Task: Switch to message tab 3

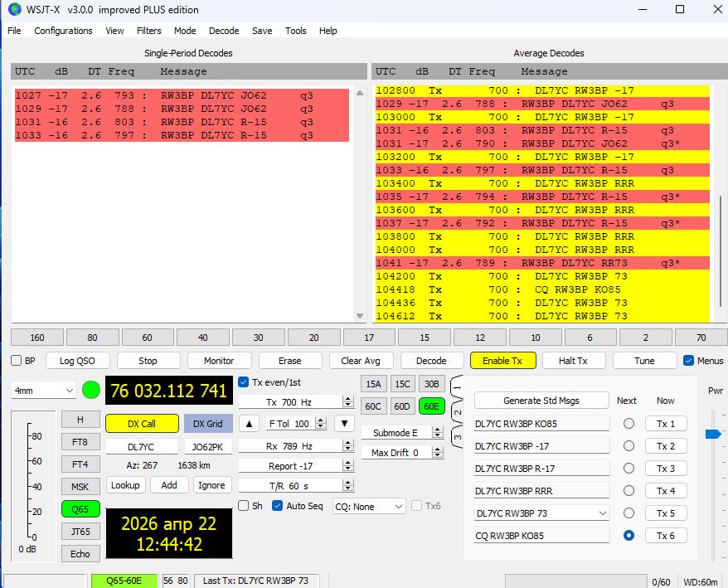Action: point(458,436)
